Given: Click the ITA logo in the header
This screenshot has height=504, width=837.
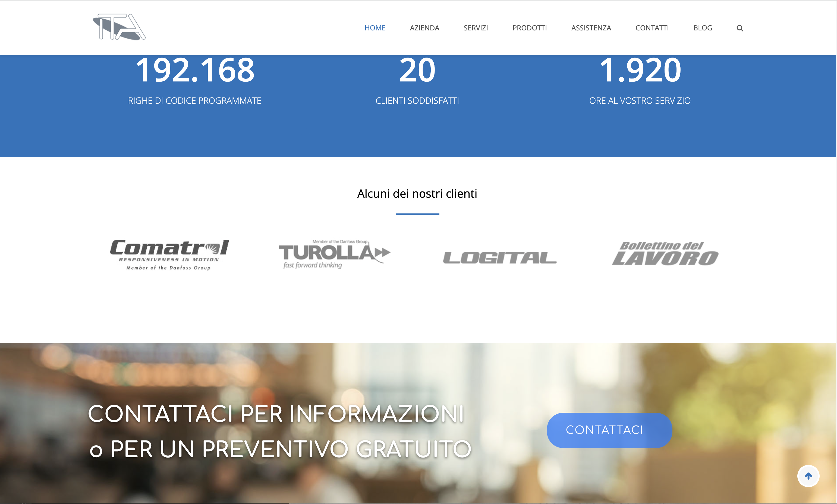Looking at the screenshot, I should [119, 27].
